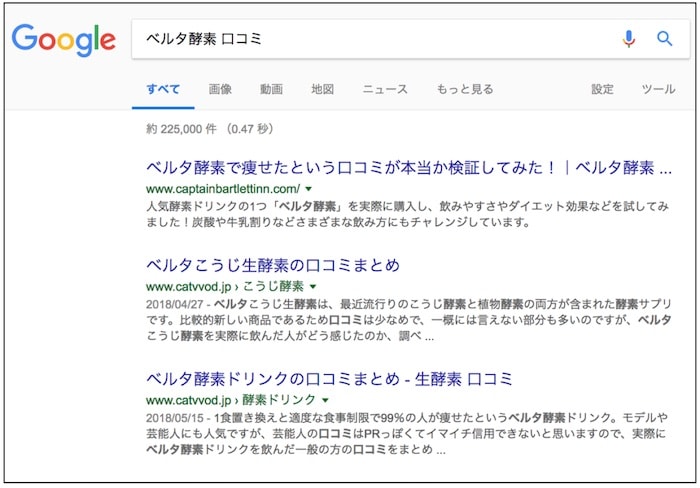Click the www.catvvod.jp › 酵素ドリンク URL
Viewport: 700px width, 488px height.
[231, 400]
